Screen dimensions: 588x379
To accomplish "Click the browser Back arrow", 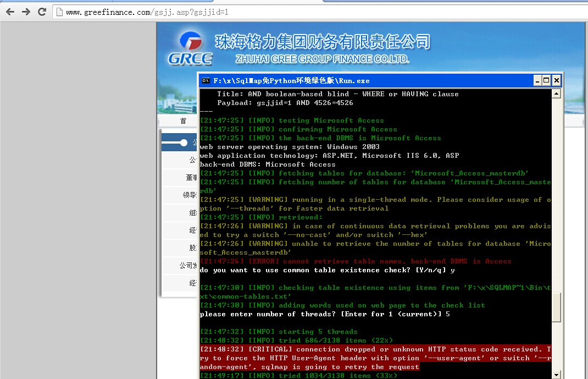I will 10,12.
